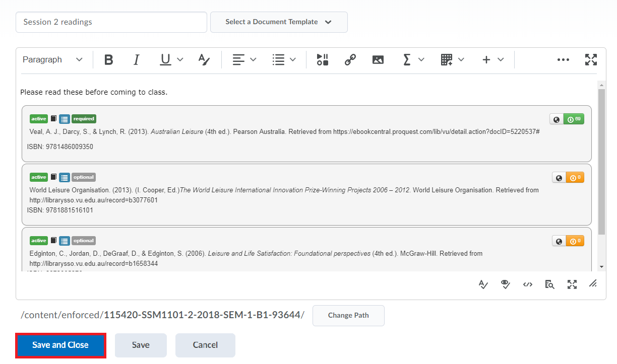
Task: Click optional badge on World Leisure reading
Action: (x=84, y=177)
